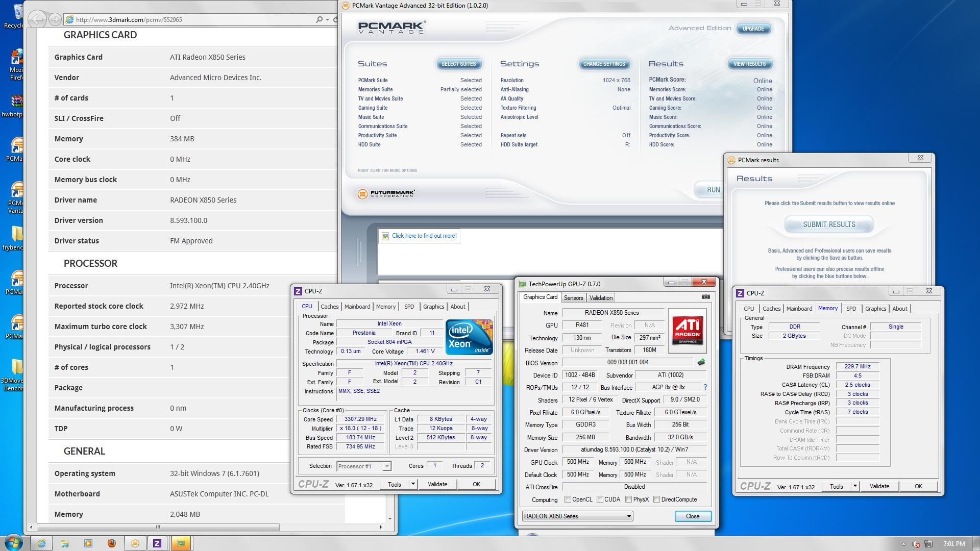This screenshot has width=980, height=551.
Task: Open the frybench desktop folder
Action: (x=15, y=239)
